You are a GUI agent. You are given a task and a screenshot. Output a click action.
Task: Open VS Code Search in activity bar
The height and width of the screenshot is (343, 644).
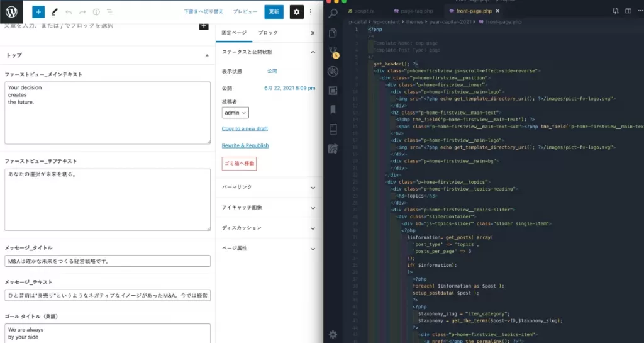tap(333, 13)
